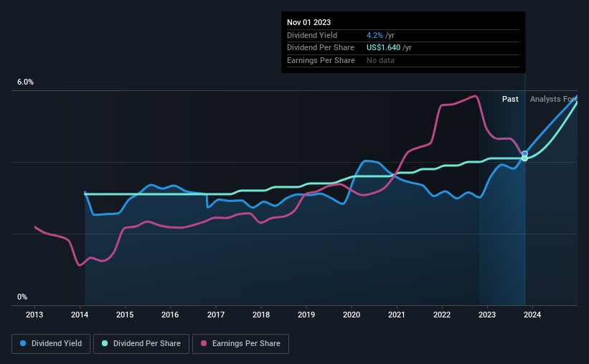Click the 6.0% y-axis label
The image size is (589, 364).
point(25,82)
